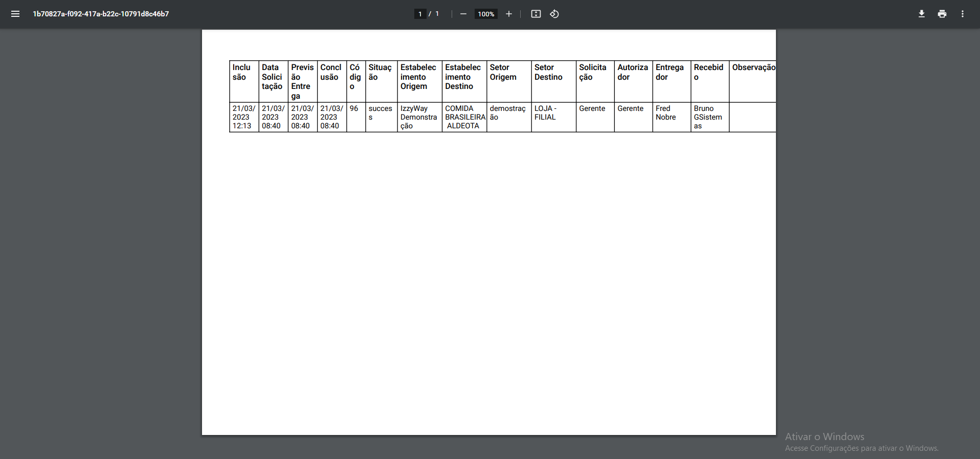Select the 'Previsão Entrega' column header
980x459 pixels.
point(302,81)
